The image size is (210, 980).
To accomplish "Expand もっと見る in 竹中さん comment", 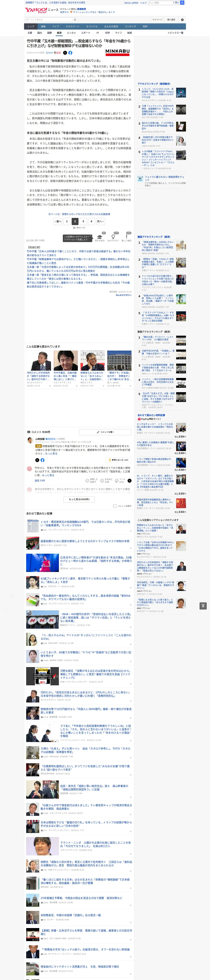I will (48, 475).
